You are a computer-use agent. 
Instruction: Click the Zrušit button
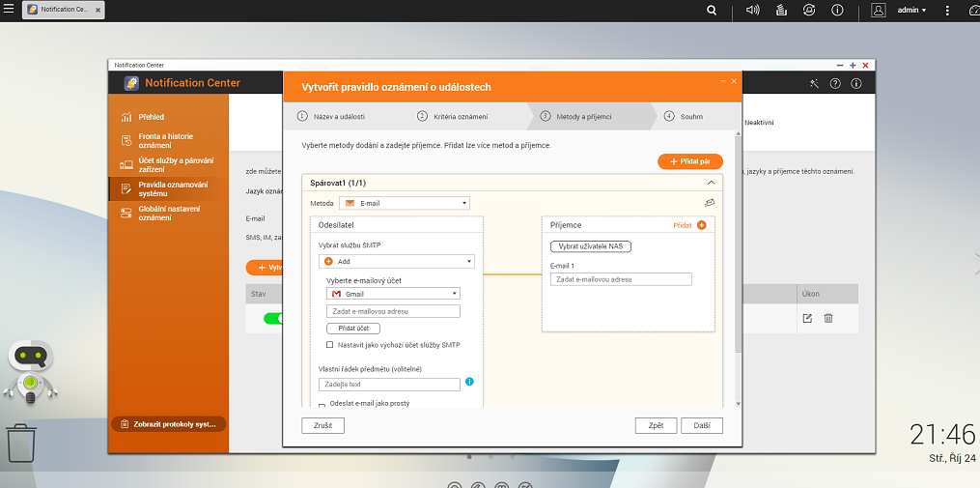[x=323, y=425]
